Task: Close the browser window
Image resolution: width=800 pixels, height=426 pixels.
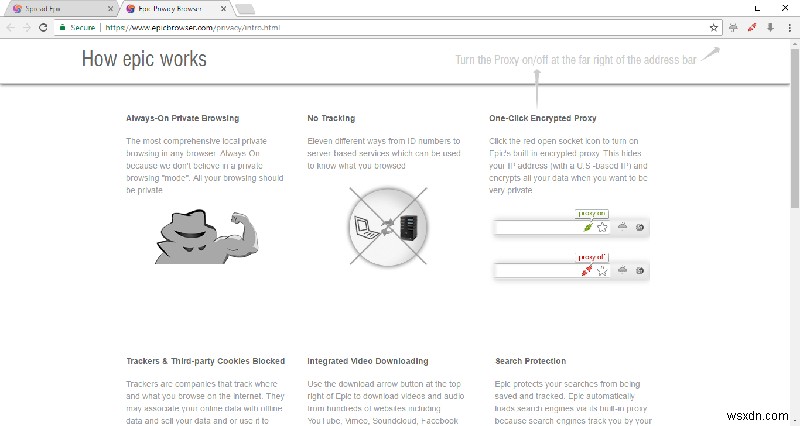Action: [x=785, y=8]
